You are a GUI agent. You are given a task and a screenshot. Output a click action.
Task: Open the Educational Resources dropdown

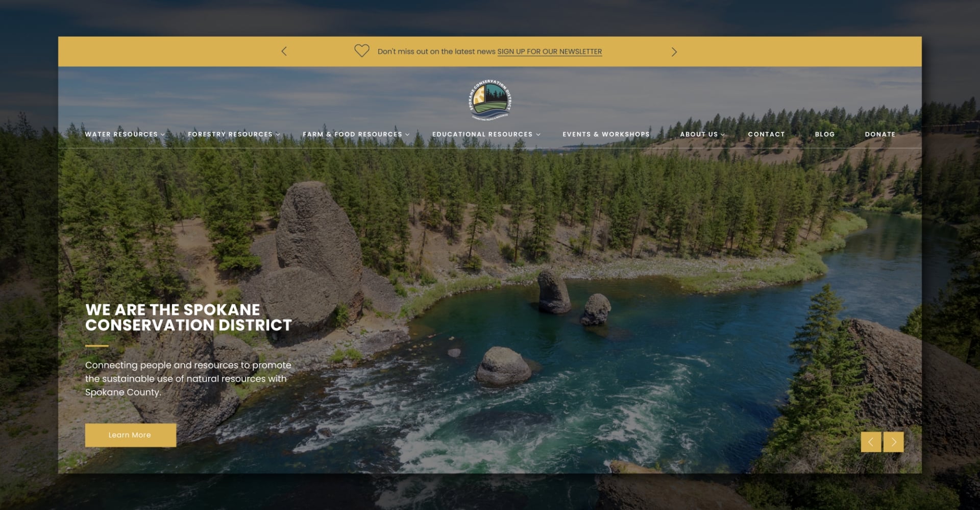click(x=486, y=134)
